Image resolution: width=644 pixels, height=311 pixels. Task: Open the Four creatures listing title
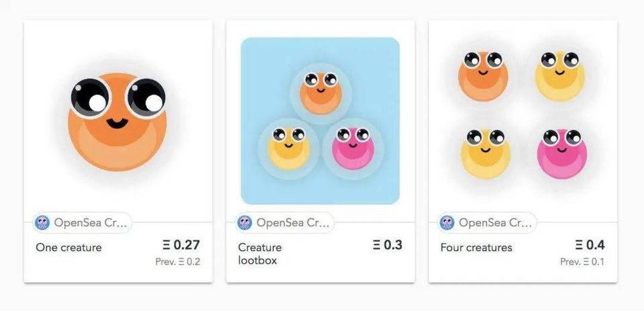pos(476,248)
